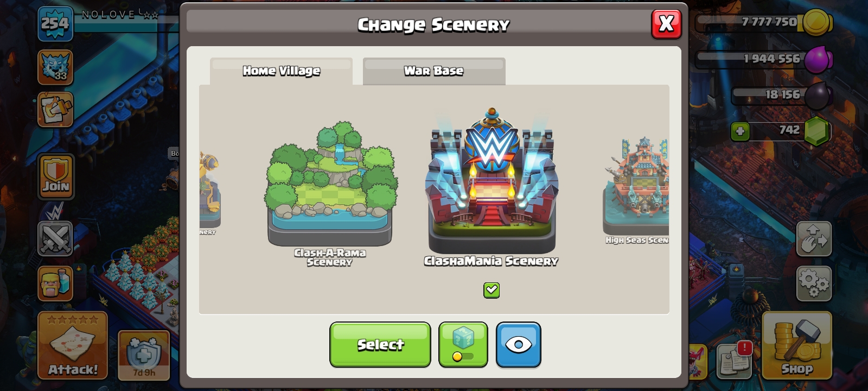The width and height of the screenshot is (868, 391).
Task: Choose the Clash-A-Rama Scenery thumbnail
Action: 330,193
